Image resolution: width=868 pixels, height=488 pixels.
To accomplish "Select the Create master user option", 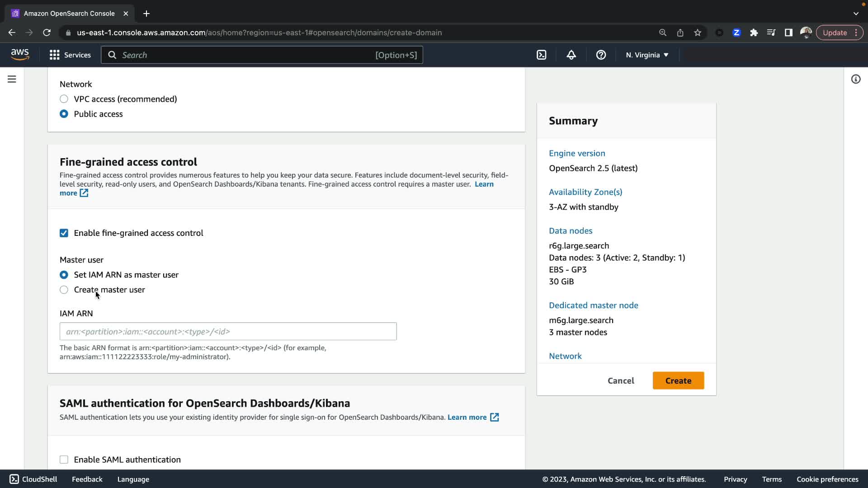I will [64, 290].
